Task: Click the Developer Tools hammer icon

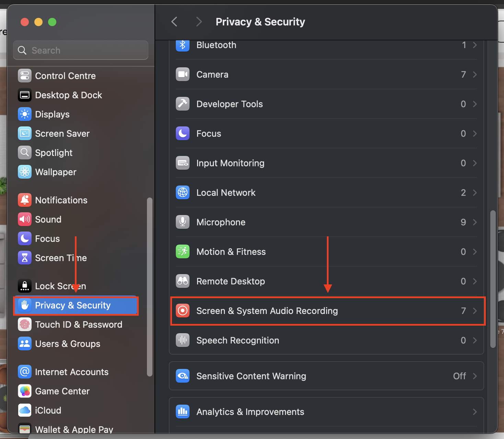Action: pos(183,104)
